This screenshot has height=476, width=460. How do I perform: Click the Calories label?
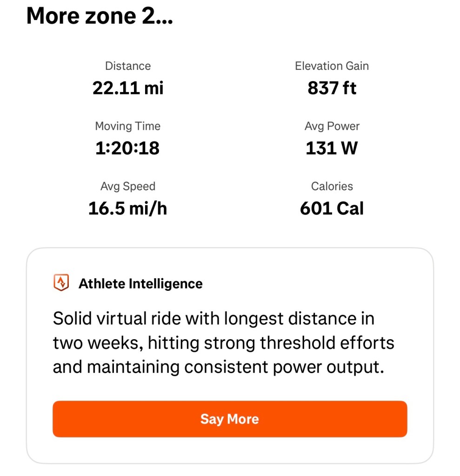pos(332,186)
